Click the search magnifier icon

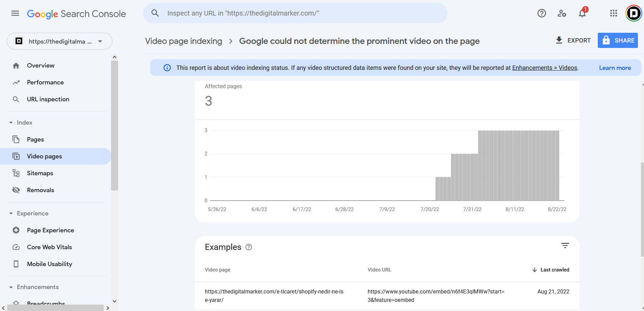155,13
